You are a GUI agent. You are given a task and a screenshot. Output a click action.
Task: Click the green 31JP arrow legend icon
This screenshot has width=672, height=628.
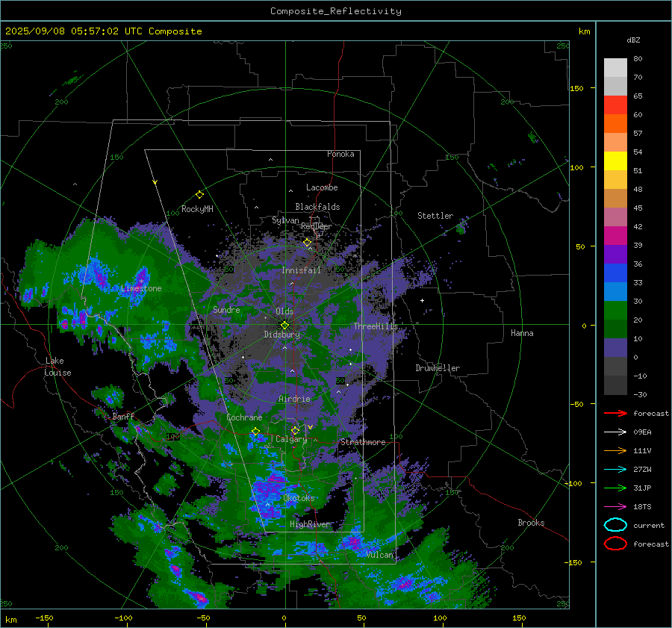pos(615,488)
